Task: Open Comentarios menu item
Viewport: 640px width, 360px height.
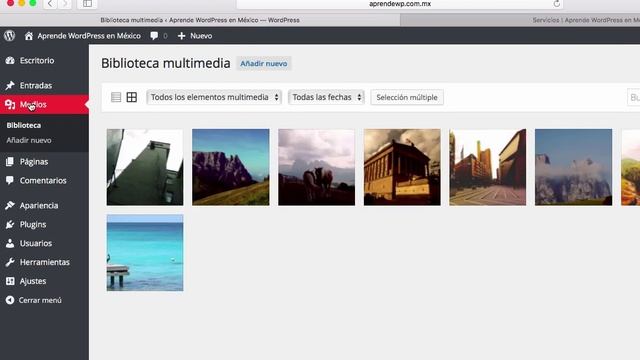Action: (44, 180)
